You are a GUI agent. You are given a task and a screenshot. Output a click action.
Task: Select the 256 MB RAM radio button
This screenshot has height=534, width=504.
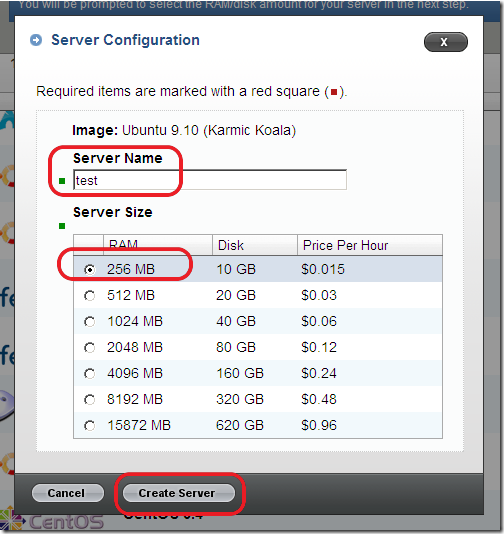click(90, 269)
